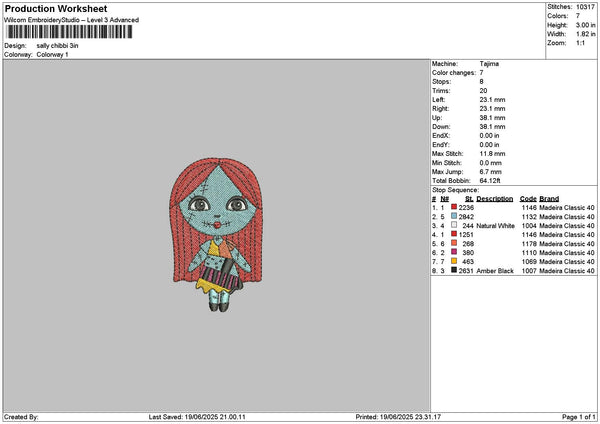Select the Amber Black thread swatch
Screen dimensions: 600x424
coord(454,270)
